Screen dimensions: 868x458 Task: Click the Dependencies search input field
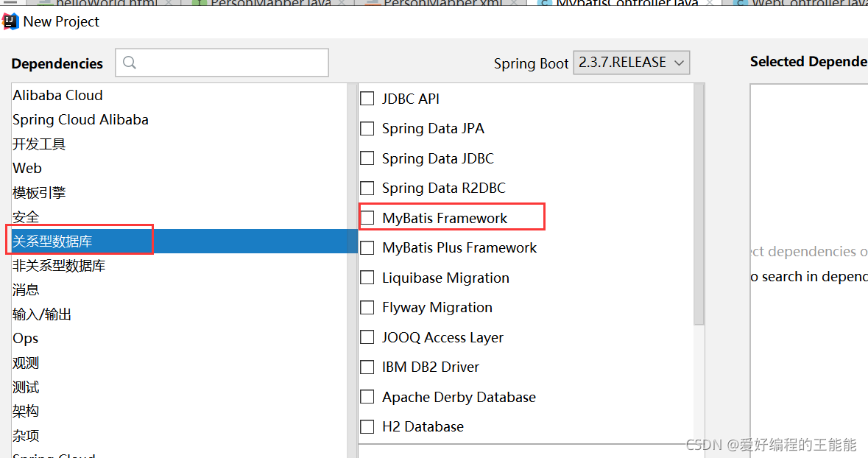click(x=221, y=63)
